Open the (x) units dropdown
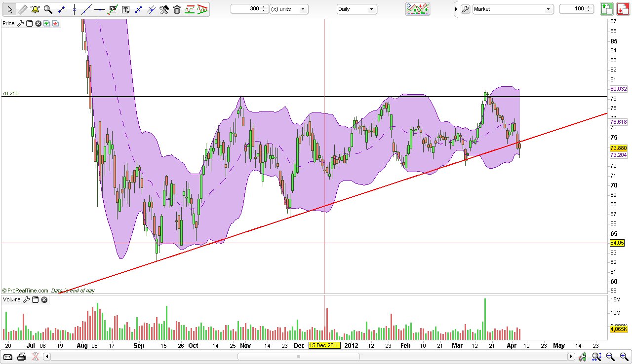This screenshot has width=632, height=364. pos(289,8)
